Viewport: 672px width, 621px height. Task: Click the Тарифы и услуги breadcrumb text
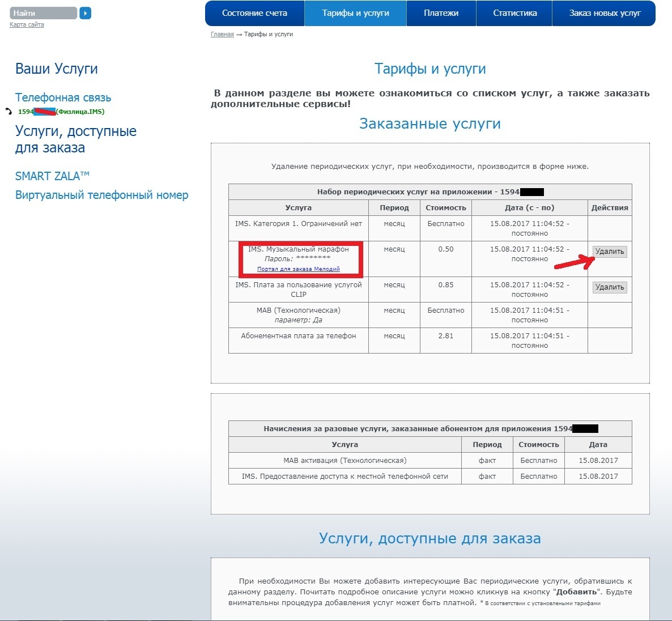[x=268, y=35]
